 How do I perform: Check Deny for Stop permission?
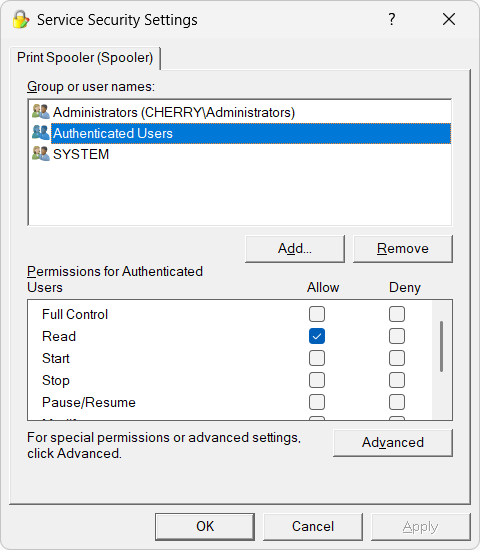click(x=397, y=380)
